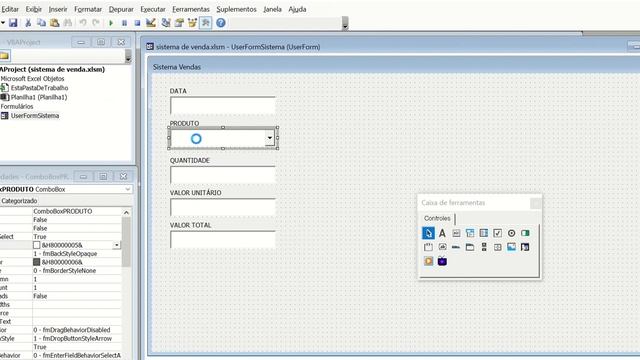Screen dimensions: 640x360
Task: Open the Suplementos menu
Action: point(236,9)
